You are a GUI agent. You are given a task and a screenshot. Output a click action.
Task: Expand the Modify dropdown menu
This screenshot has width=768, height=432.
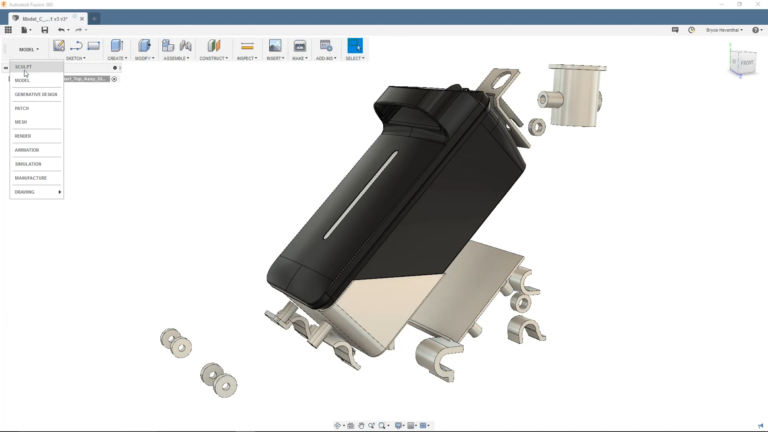[x=144, y=58]
